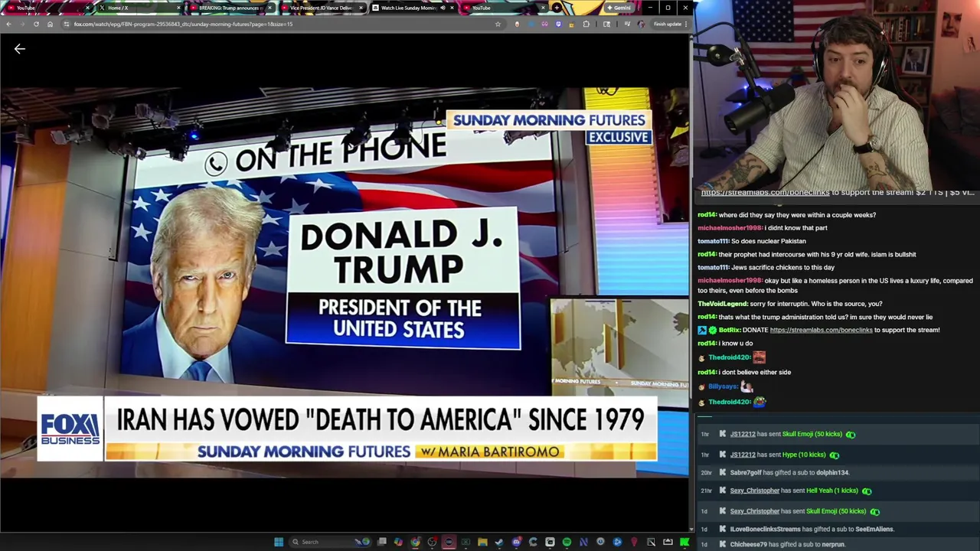Click the back arrow on the Fox video player

click(x=20, y=49)
